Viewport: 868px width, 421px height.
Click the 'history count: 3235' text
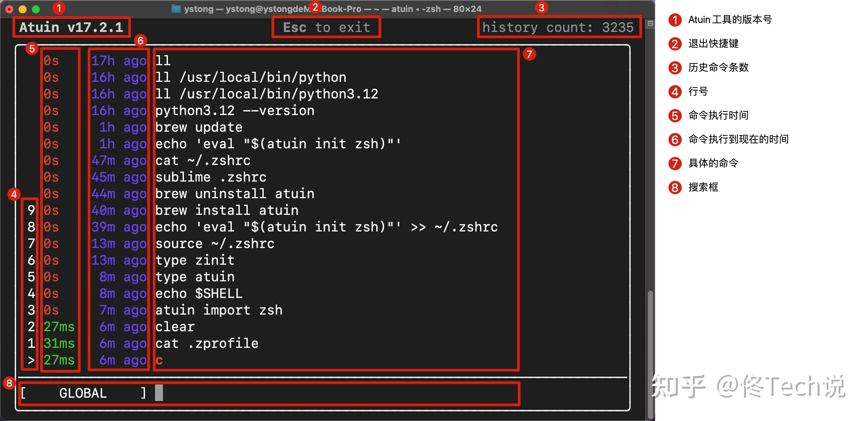coord(558,27)
